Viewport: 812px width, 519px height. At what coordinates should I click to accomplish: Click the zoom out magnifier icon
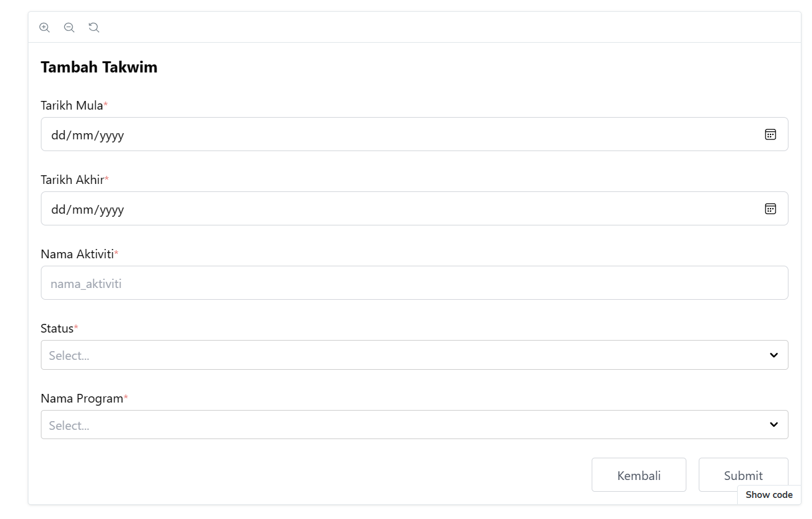(69, 27)
